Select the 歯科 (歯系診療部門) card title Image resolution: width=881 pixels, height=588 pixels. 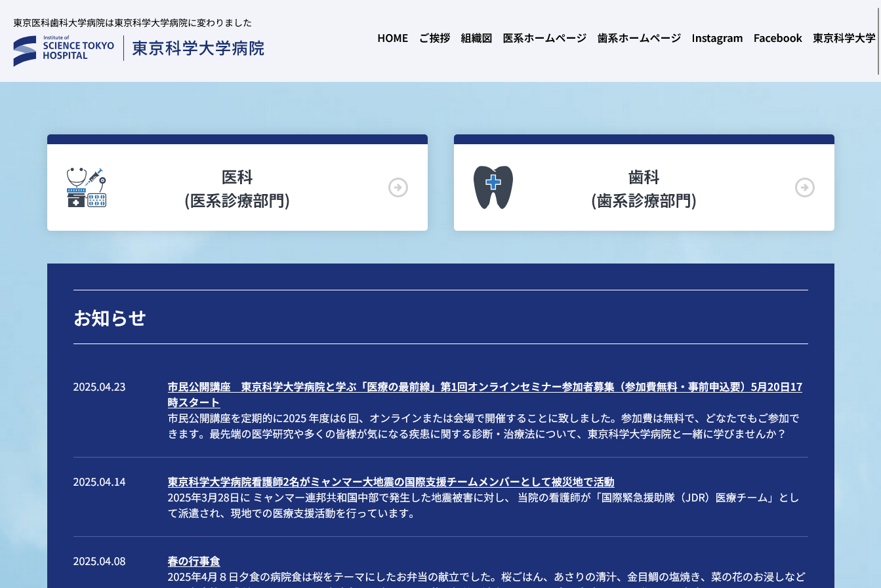pos(644,189)
